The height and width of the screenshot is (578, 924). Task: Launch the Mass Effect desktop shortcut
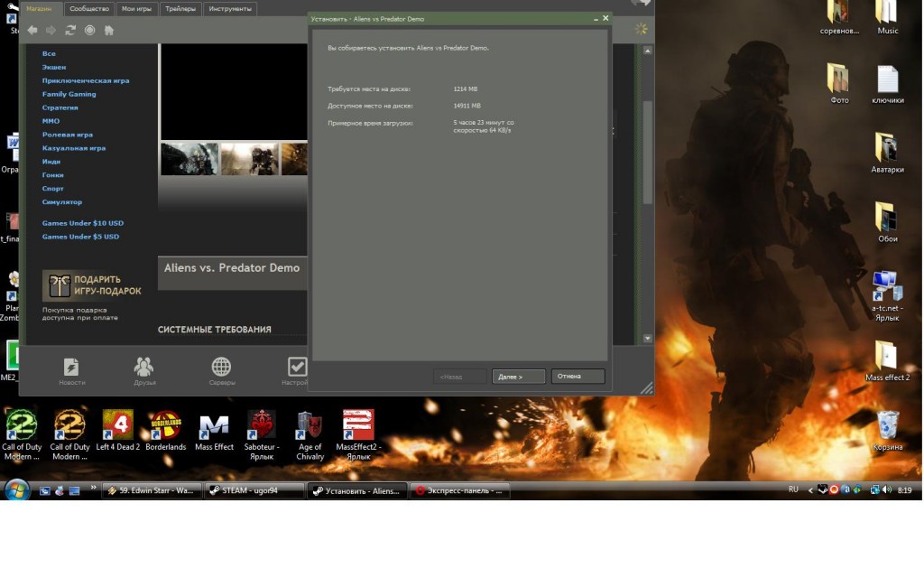tap(214, 431)
